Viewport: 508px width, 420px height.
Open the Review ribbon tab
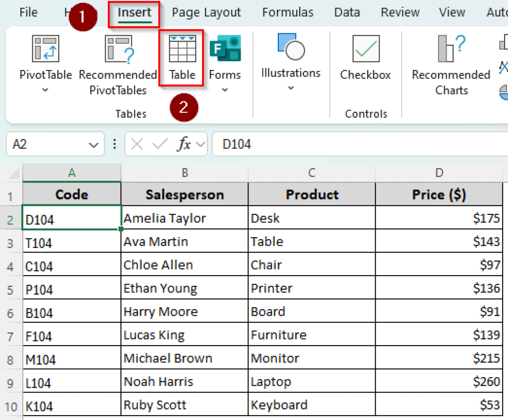tap(400, 12)
